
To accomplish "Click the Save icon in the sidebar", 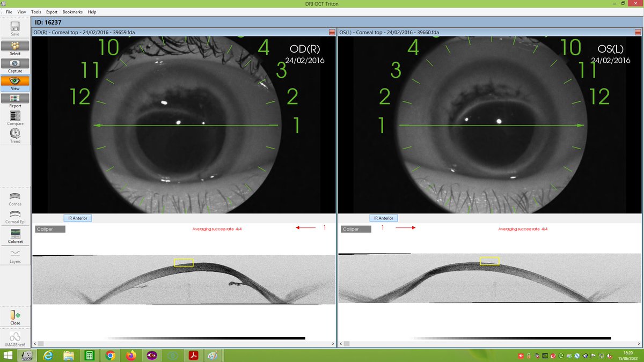I will (x=15, y=26).
